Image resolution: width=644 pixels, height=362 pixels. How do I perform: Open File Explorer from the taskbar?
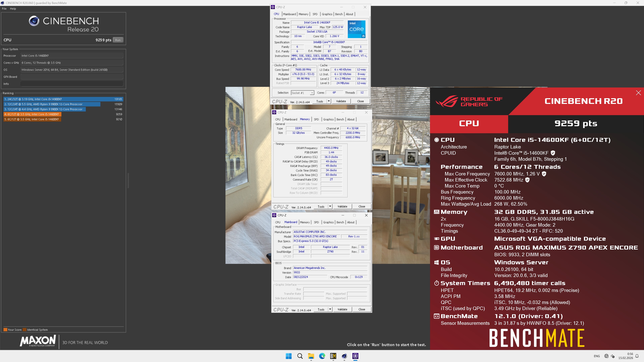tap(311, 356)
